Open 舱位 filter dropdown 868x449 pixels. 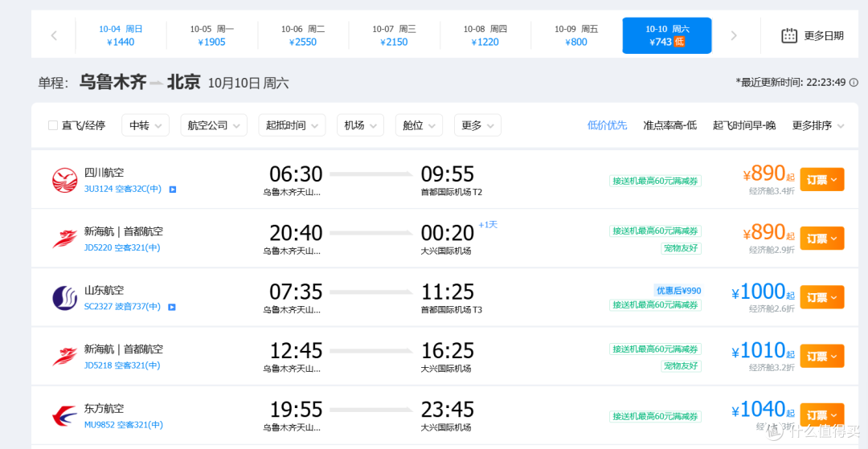419,125
